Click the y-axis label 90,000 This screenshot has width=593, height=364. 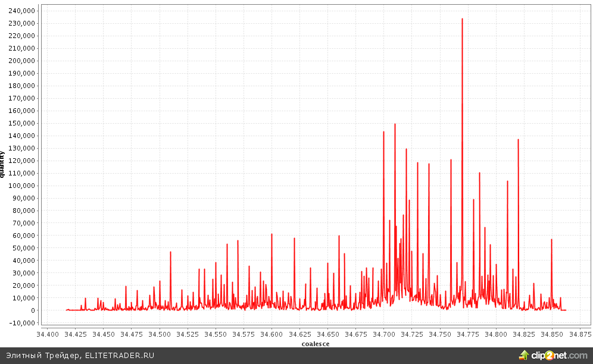click(23, 198)
